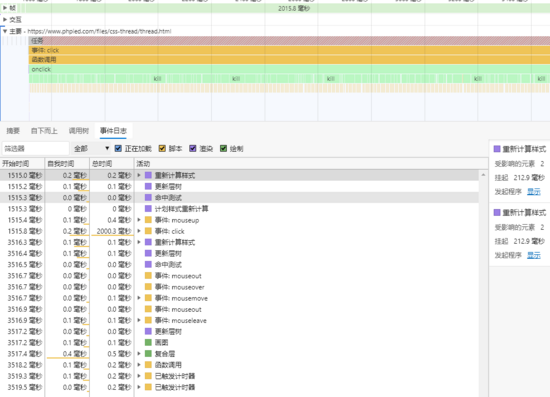Image resolution: width=550 pixels, height=397 pixels.
Task: Click the event log scrollbar up arrow
Action: (x=483, y=175)
